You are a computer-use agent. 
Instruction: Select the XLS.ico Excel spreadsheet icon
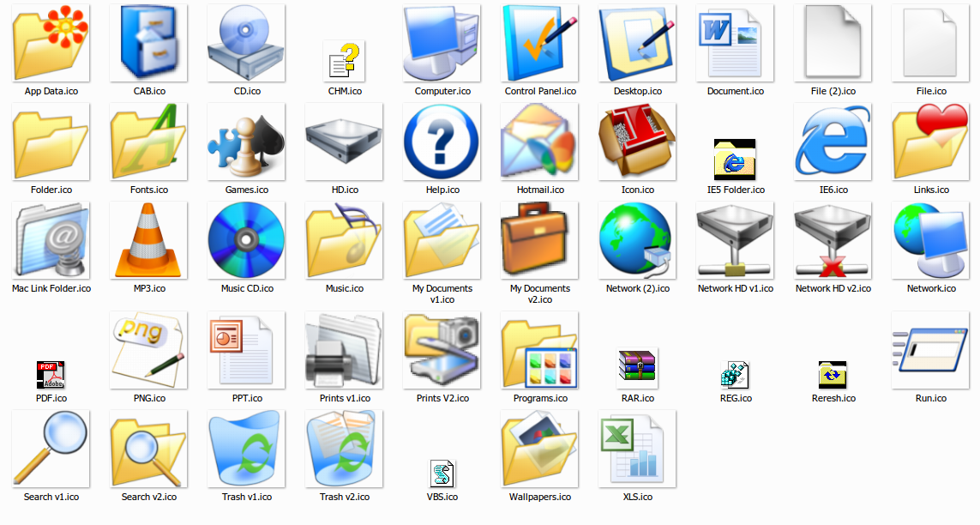point(638,450)
